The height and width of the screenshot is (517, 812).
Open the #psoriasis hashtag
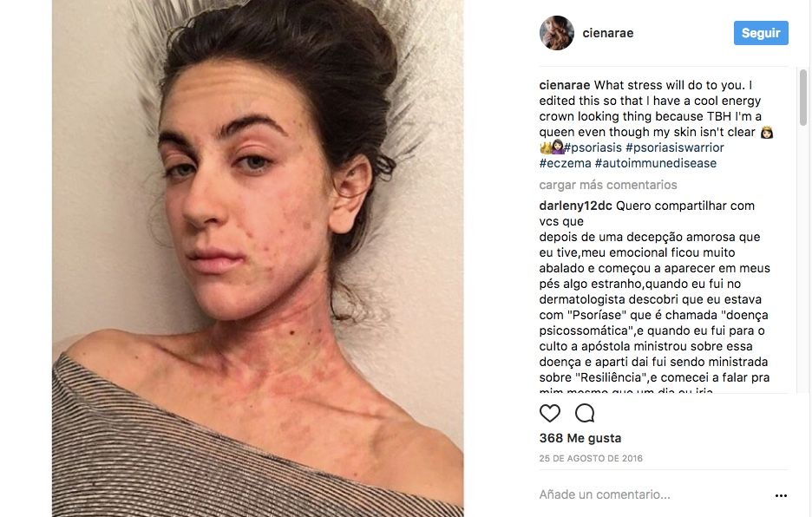point(593,147)
